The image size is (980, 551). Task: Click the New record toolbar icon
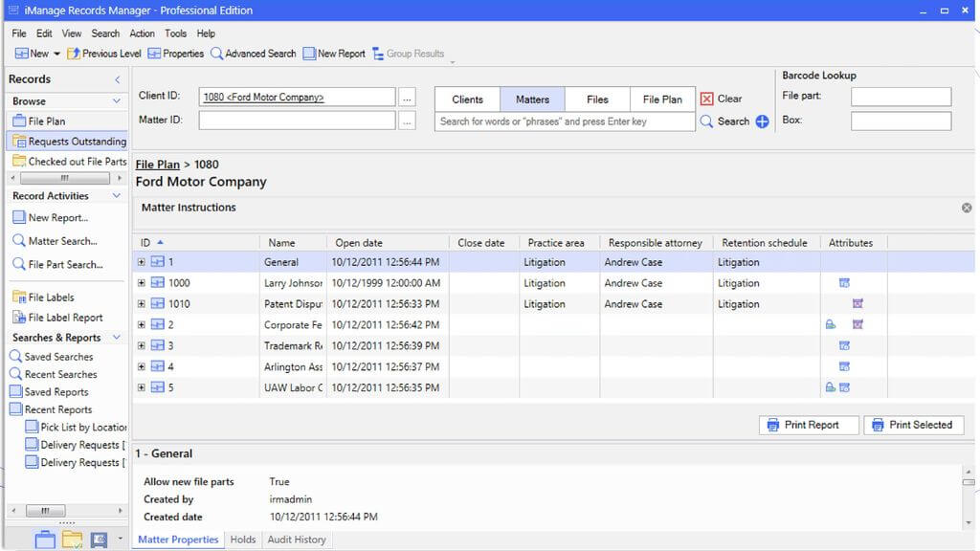click(22, 54)
